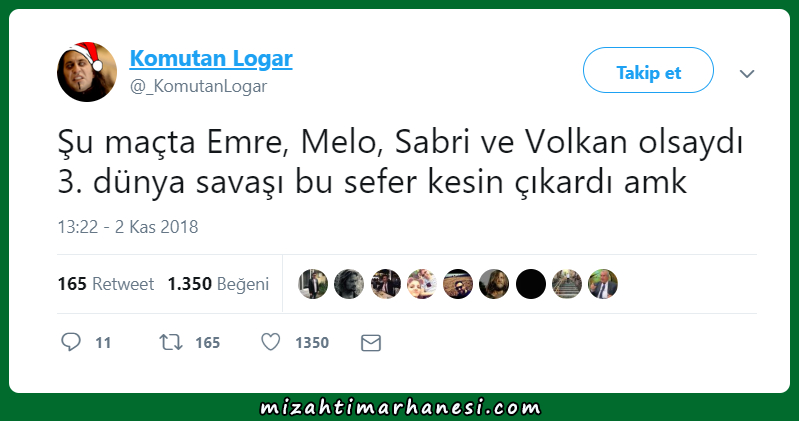Viewport: 799px width, 421px height.
Task: Open the Komutan Logar name link
Action: (211, 58)
